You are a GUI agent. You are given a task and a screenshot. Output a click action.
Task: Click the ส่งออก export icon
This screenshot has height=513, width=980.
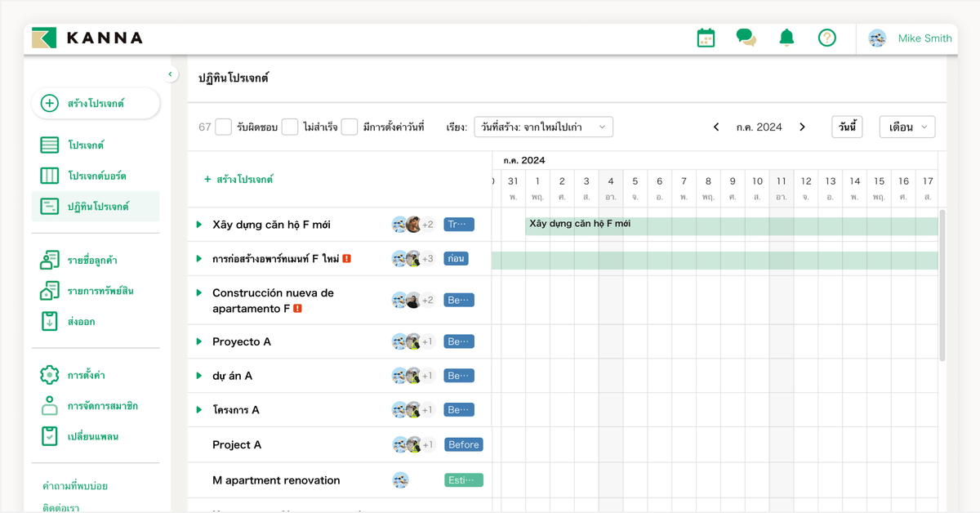tap(50, 321)
